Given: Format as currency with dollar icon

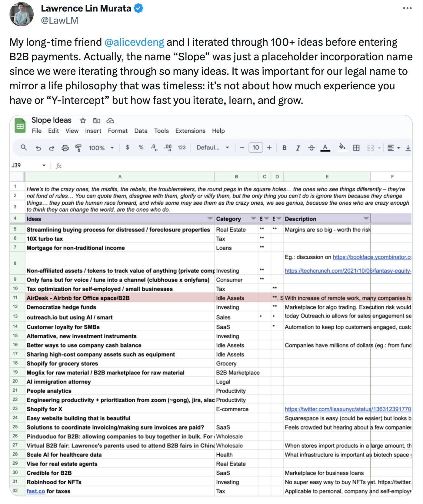Looking at the screenshot, I should point(128,148).
